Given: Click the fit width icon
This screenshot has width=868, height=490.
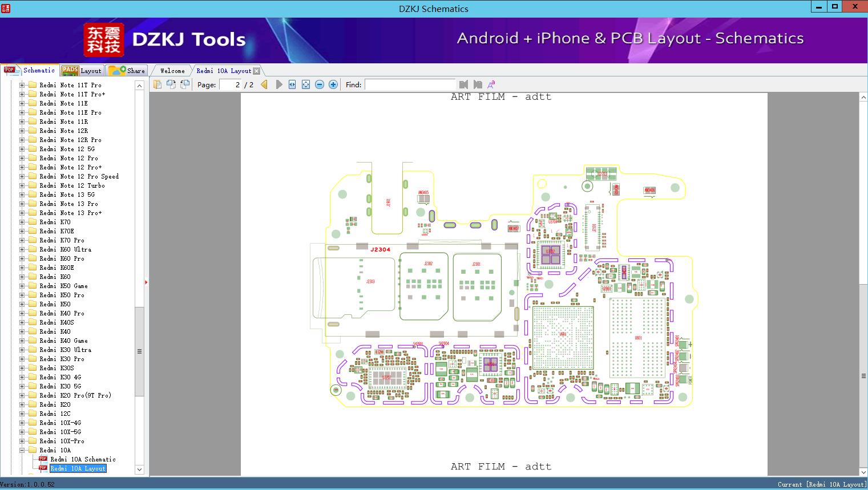Looking at the screenshot, I should 292,84.
